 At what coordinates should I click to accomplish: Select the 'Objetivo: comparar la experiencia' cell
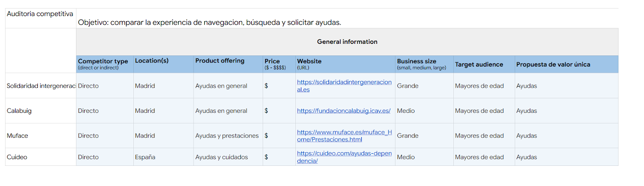tap(347, 18)
